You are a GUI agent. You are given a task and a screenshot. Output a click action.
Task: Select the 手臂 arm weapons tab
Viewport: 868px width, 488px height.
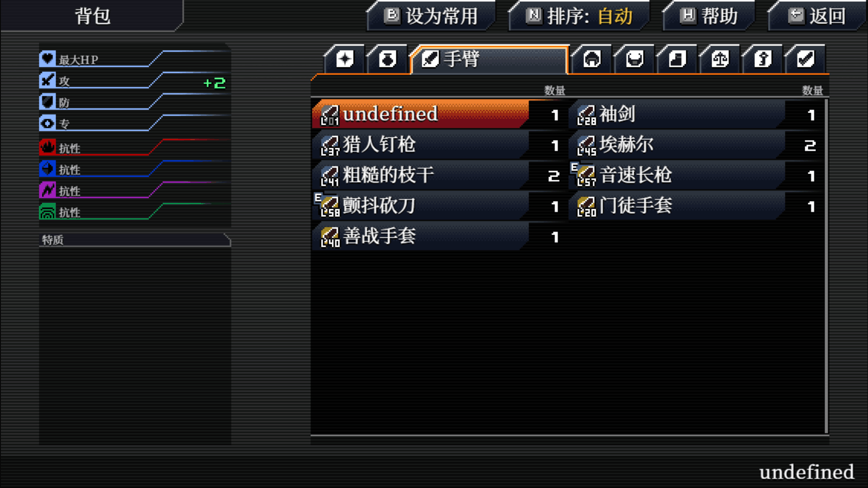(x=489, y=59)
